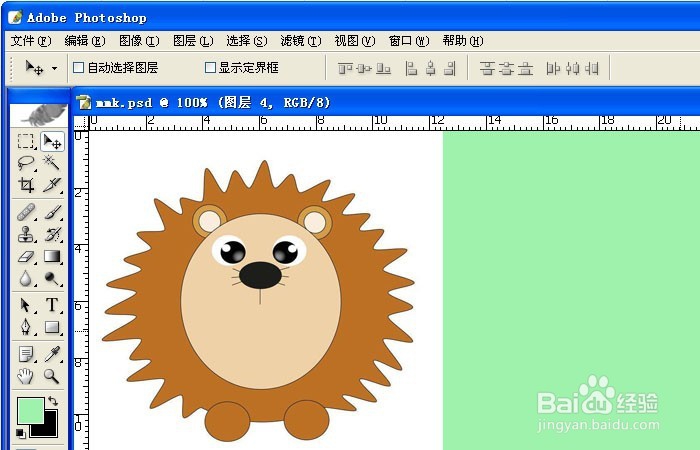Select the Blur tool
The height and width of the screenshot is (450, 700).
26,279
